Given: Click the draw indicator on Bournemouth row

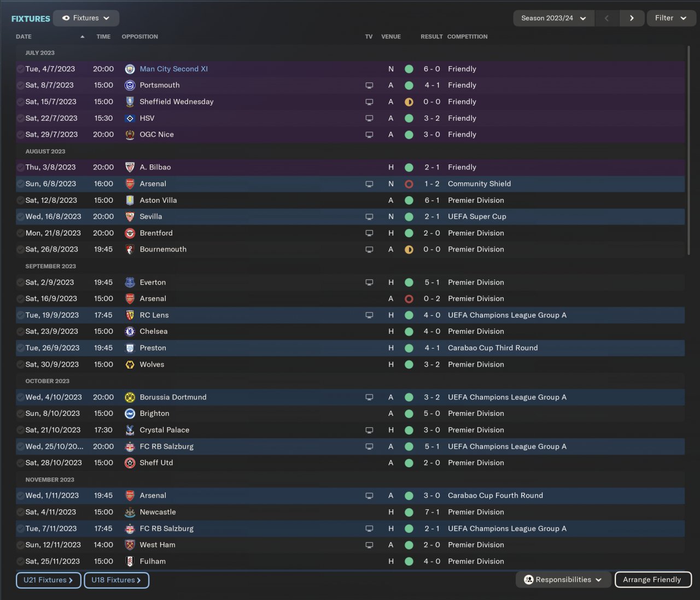Looking at the screenshot, I should click(x=409, y=250).
